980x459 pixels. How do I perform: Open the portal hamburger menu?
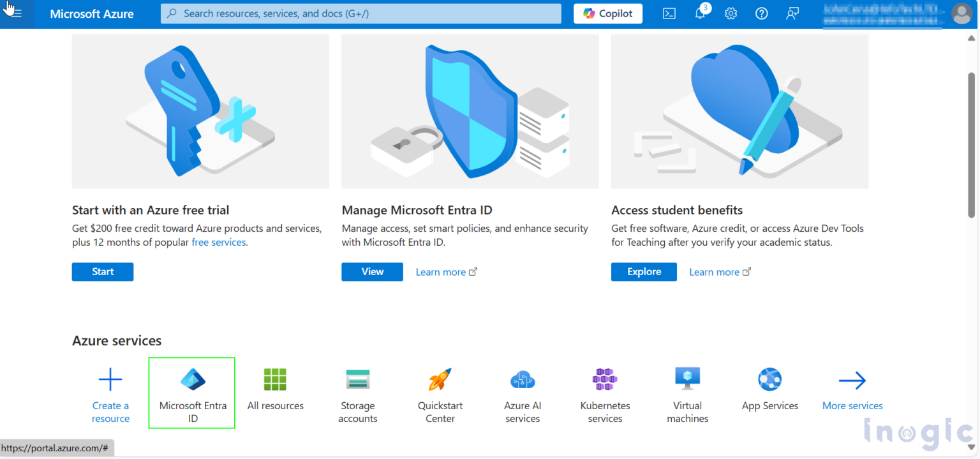click(15, 13)
